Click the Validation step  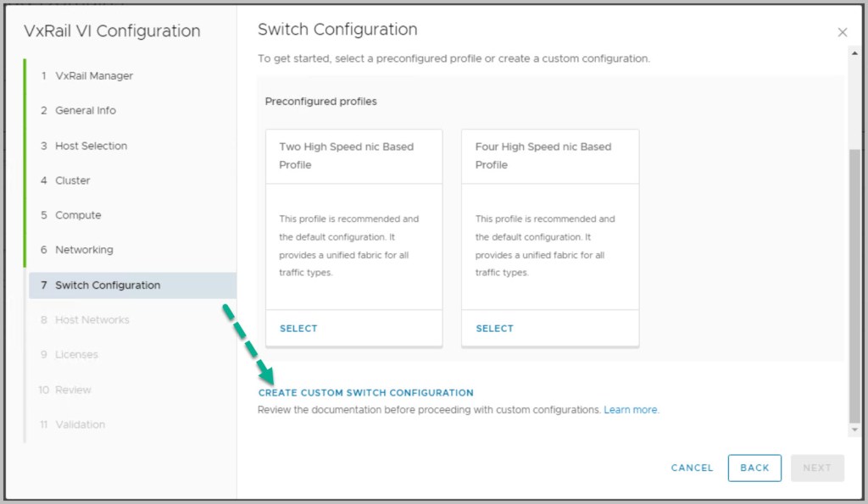click(x=80, y=424)
